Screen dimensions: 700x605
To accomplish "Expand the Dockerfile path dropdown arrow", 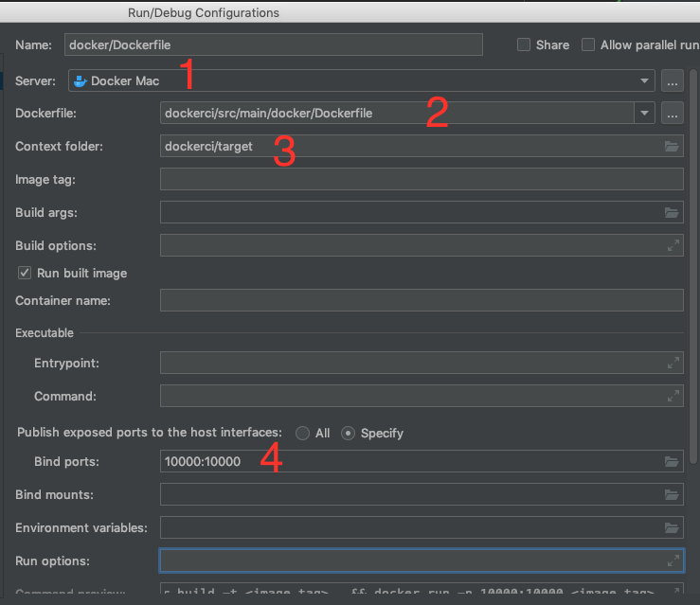I will [x=645, y=114].
